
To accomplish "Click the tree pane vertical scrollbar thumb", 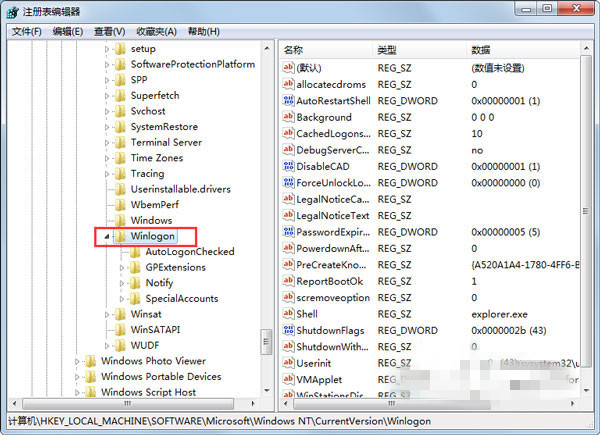I will pyautogui.click(x=266, y=342).
